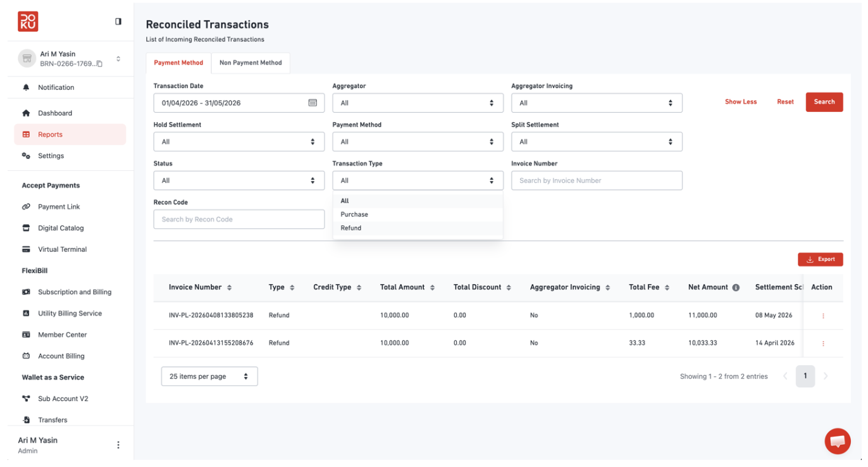Switch to the Payment Method tab
This screenshot has width=868, height=467.
178,63
